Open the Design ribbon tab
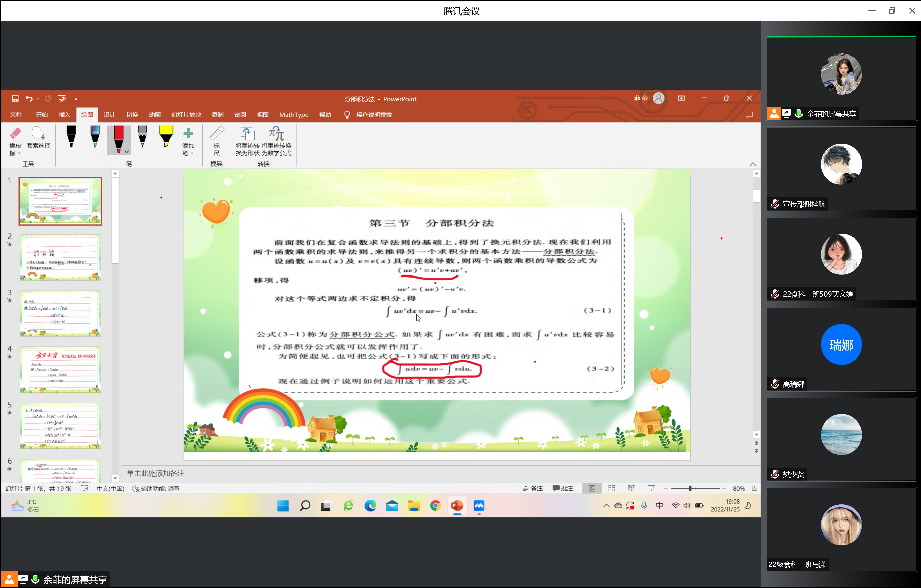 pyautogui.click(x=109, y=115)
